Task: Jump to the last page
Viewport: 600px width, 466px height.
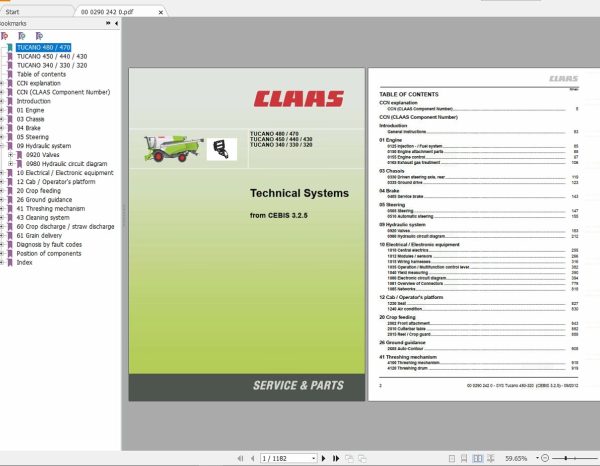Action: [x=336, y=458]
